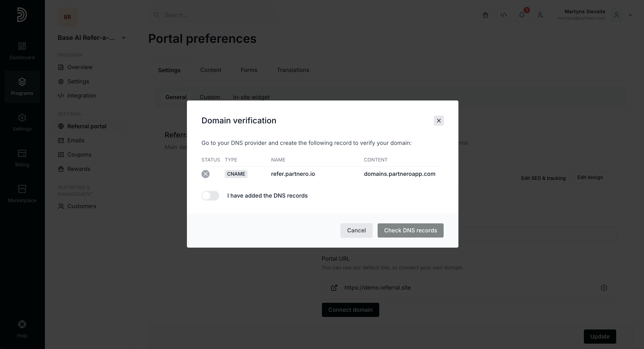This screenshot has width=644, height=349.
Task: Expand the Base AI Refer-a program dropdown
Action: pyautogui.click(x=123, y=38)
